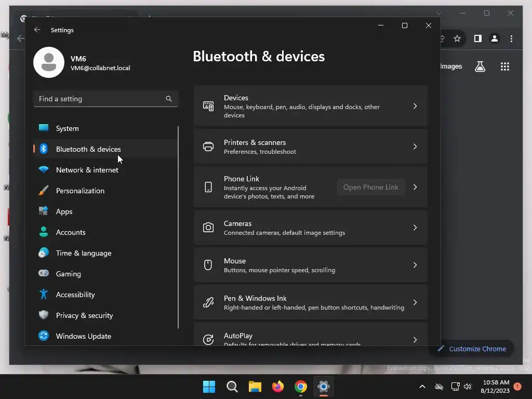Open Time & language settings
Screen dimensions: 532x399
click(x=105, y=253)
